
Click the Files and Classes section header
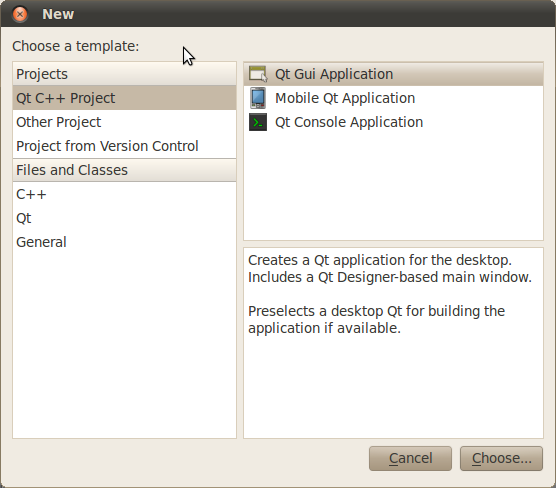[124, 170]
